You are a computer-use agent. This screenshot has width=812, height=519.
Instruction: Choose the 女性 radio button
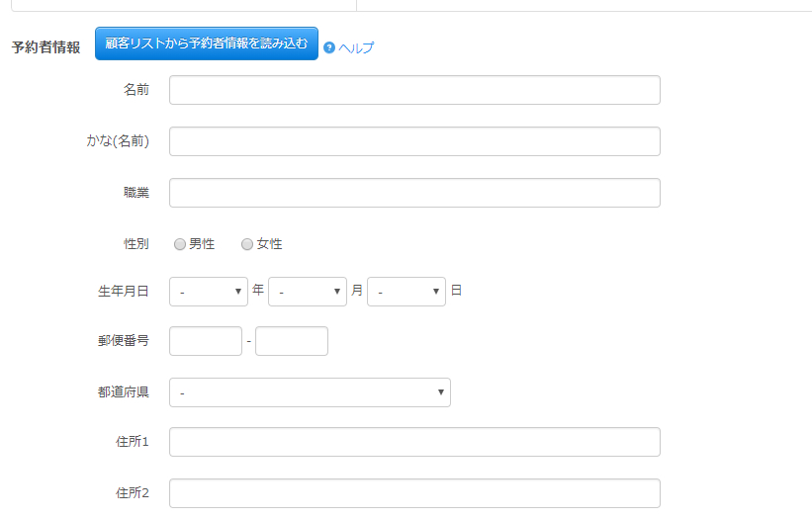click(247, 244)
